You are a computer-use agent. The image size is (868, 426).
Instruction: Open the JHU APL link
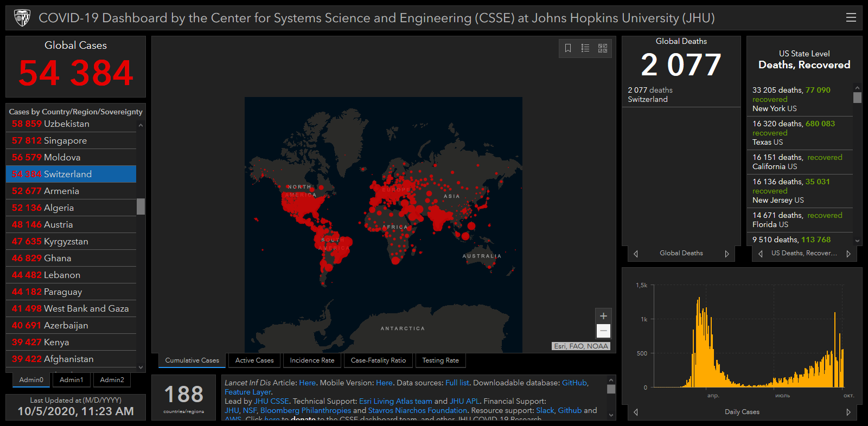(x=464, y=401)
